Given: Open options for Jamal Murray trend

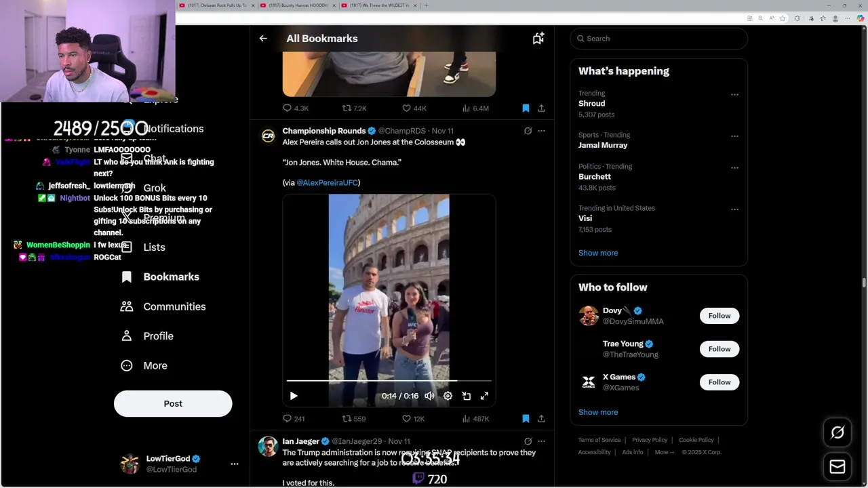Looking at the screenshot, I should pos(734,136).
